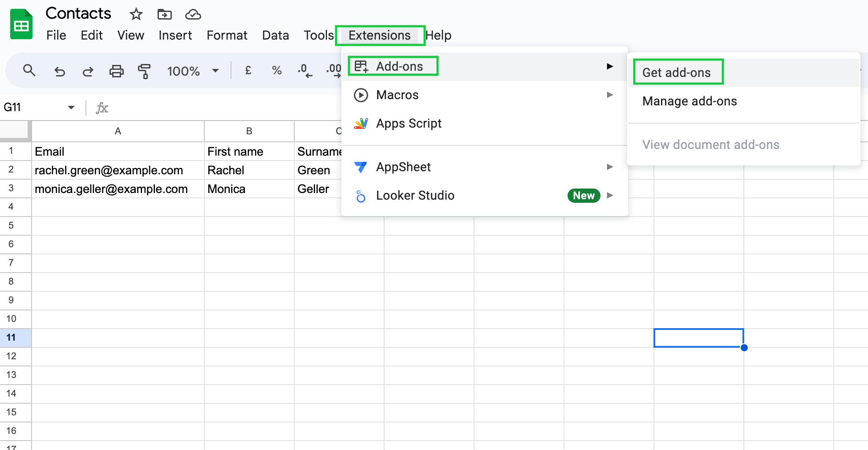
Task: Select the Apps Script entry
Action: (484, 123)
